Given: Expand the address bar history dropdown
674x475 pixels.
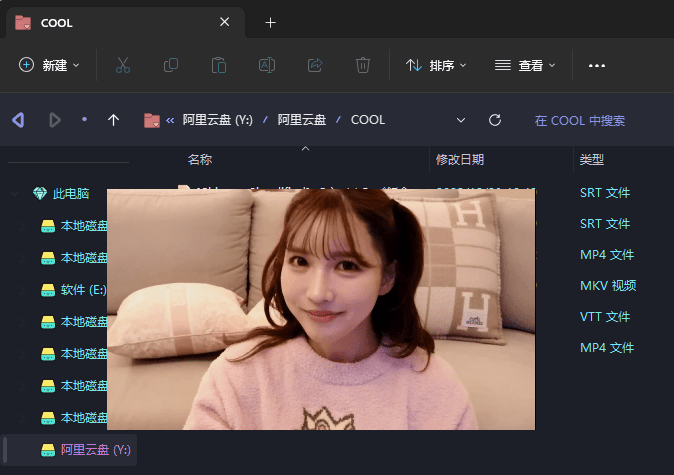Looking at the screenshot, I should coord(461,120).
